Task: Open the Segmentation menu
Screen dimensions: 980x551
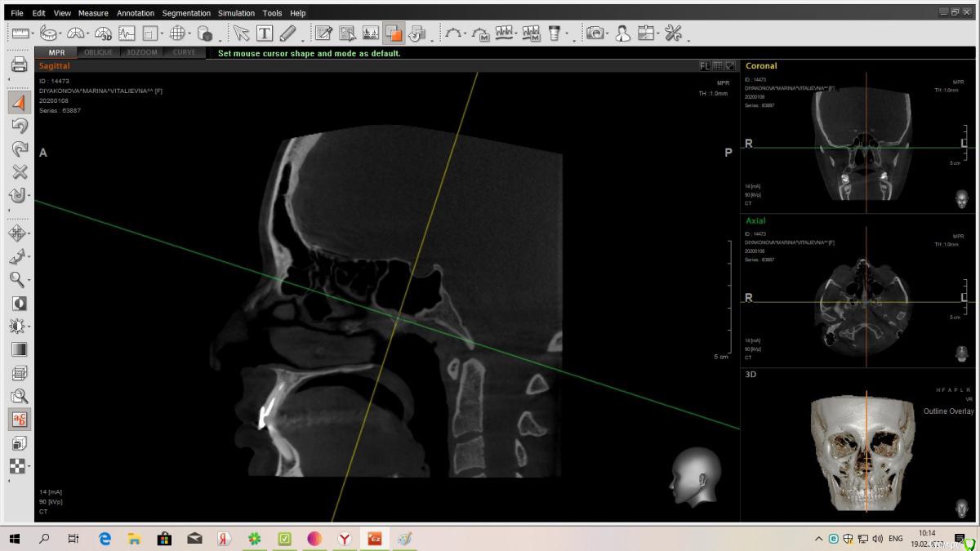Action: pos(186,13)
